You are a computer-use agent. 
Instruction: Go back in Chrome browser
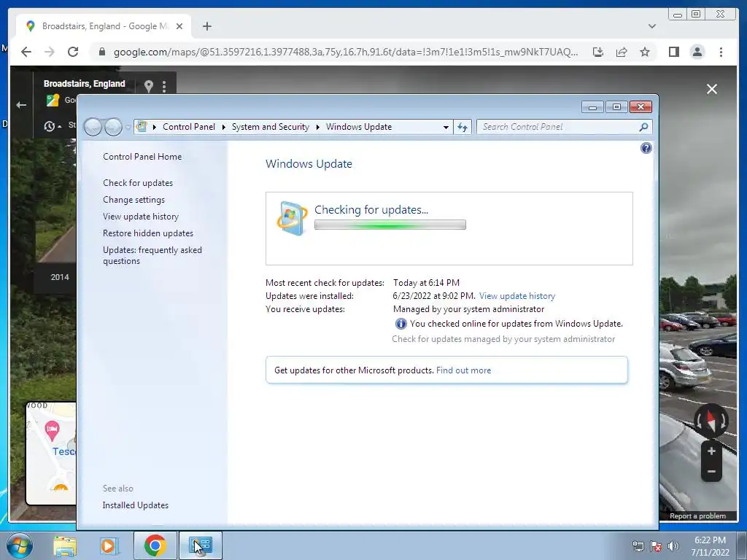(26, 52)
